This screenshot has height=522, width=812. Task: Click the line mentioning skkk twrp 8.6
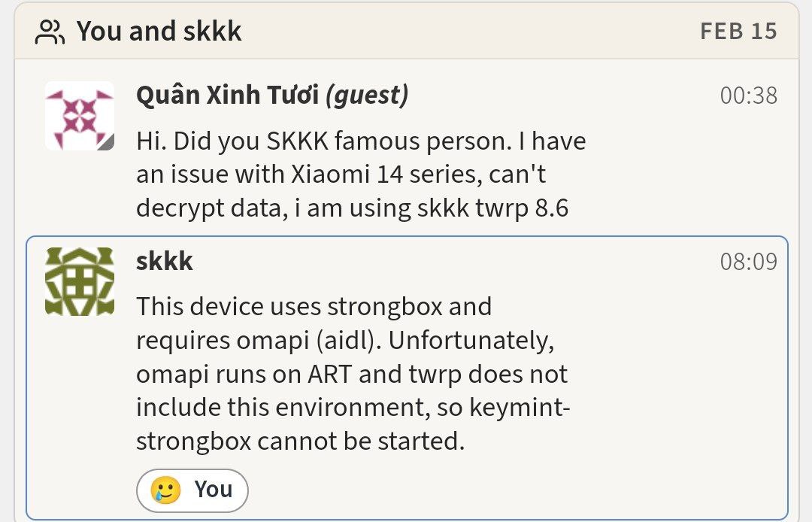coord(352,208)
